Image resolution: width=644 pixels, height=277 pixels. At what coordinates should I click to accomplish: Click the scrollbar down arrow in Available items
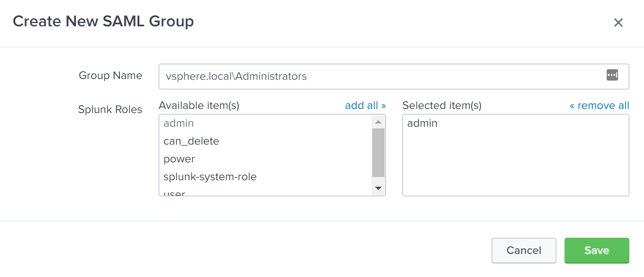378,188
